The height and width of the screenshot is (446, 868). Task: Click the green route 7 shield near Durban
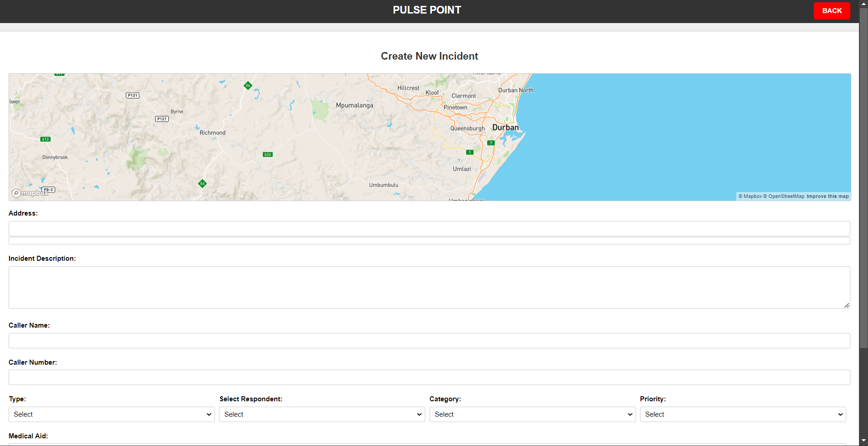(x=491, y=143)
